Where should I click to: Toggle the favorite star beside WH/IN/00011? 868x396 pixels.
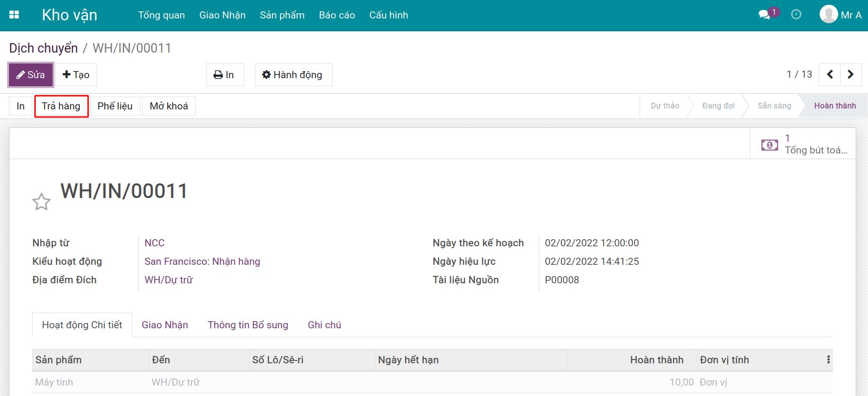pyautogui.click(x=42, y=202)
